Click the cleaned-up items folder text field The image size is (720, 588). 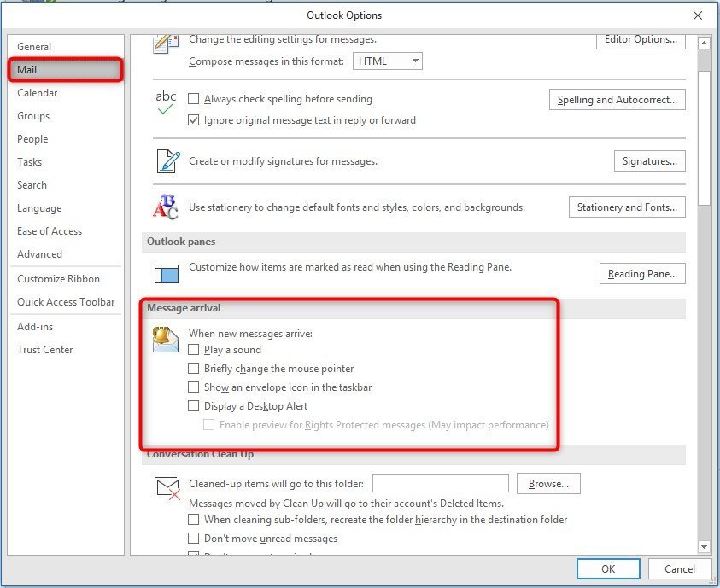(440, 484)
